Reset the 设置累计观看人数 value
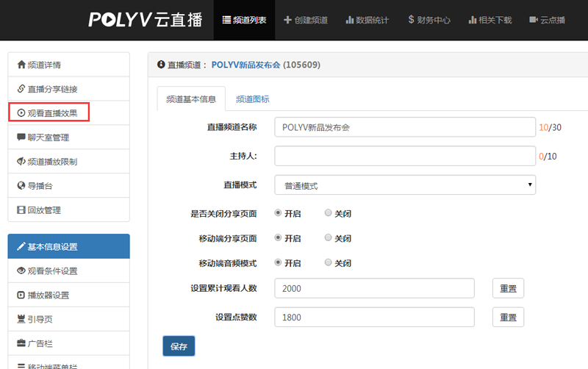The width and height of the screenshot is (588, 369). (x=508, y=288)
